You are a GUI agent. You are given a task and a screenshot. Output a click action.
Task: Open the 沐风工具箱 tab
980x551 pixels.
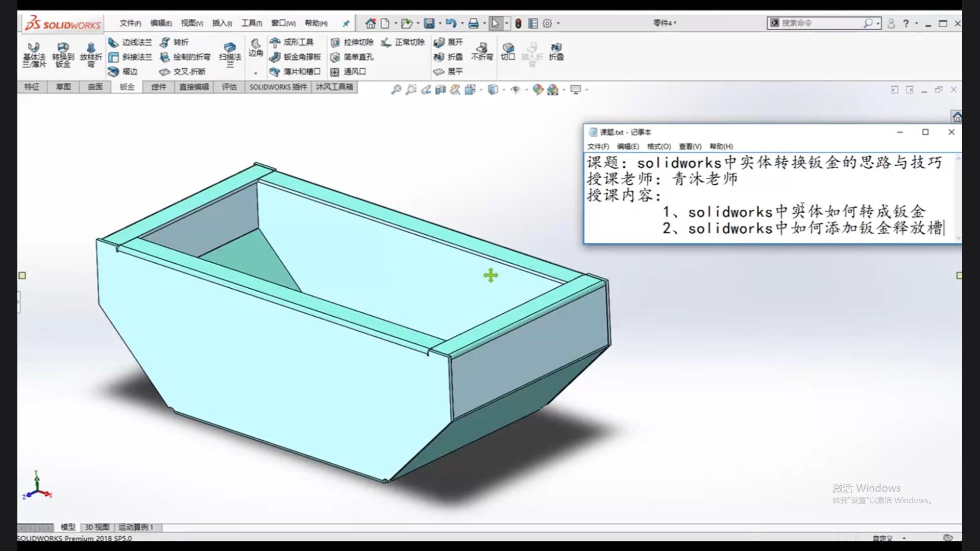tap(334, 87)
